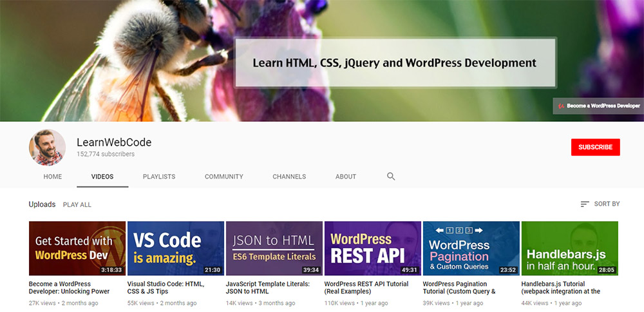Click the Become a WordPress Developer banner logo icon
The image size is (644, 312).
click(561, 106)
